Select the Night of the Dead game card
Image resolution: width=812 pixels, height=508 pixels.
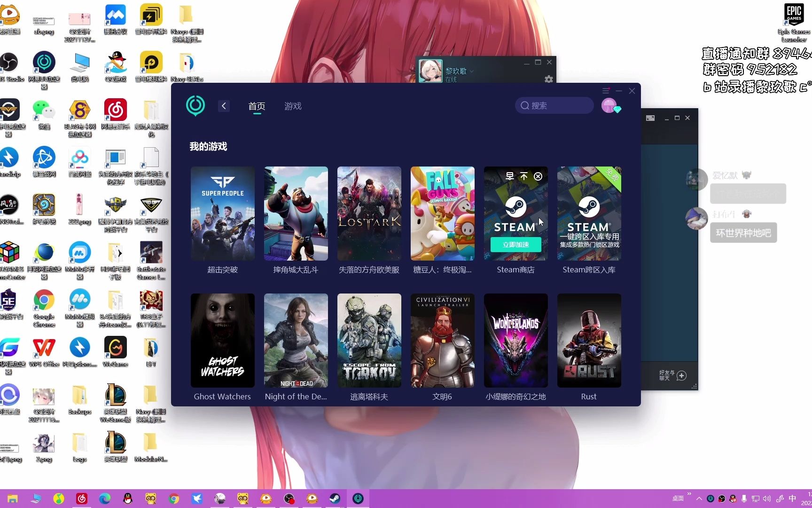[296, 341]
